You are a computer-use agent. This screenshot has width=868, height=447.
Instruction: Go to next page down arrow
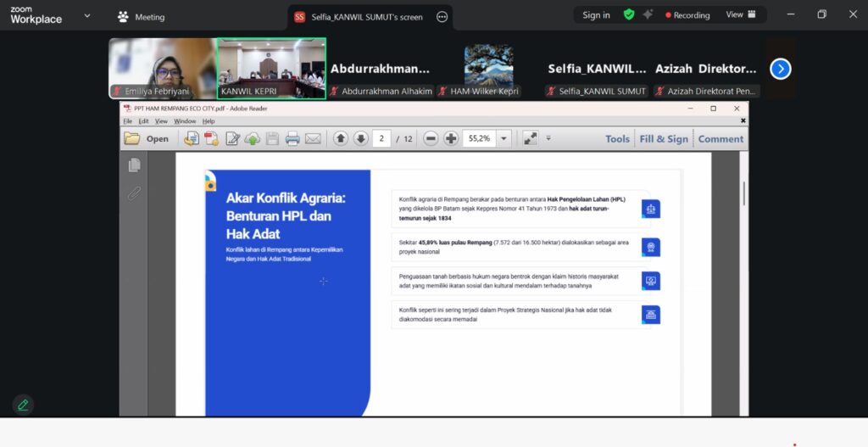click(361, 138)
